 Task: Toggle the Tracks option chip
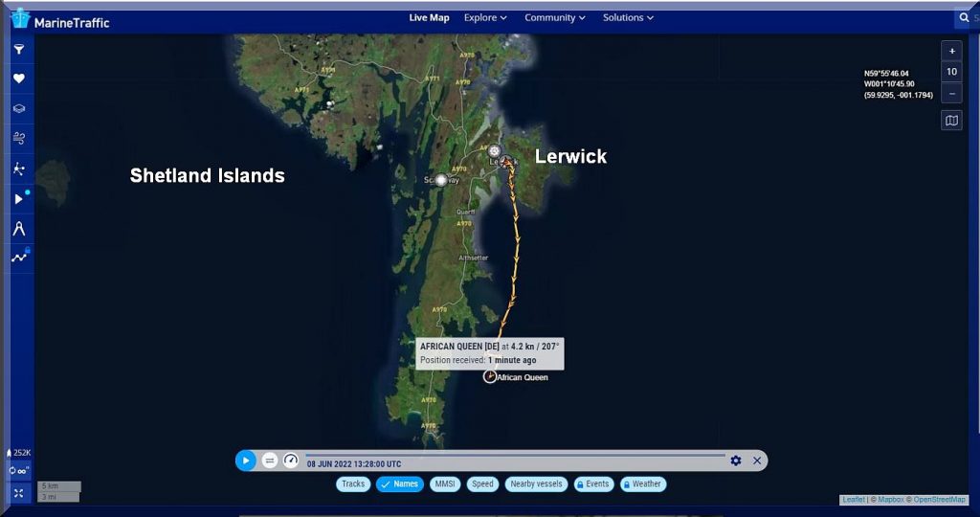pos(353,484)
